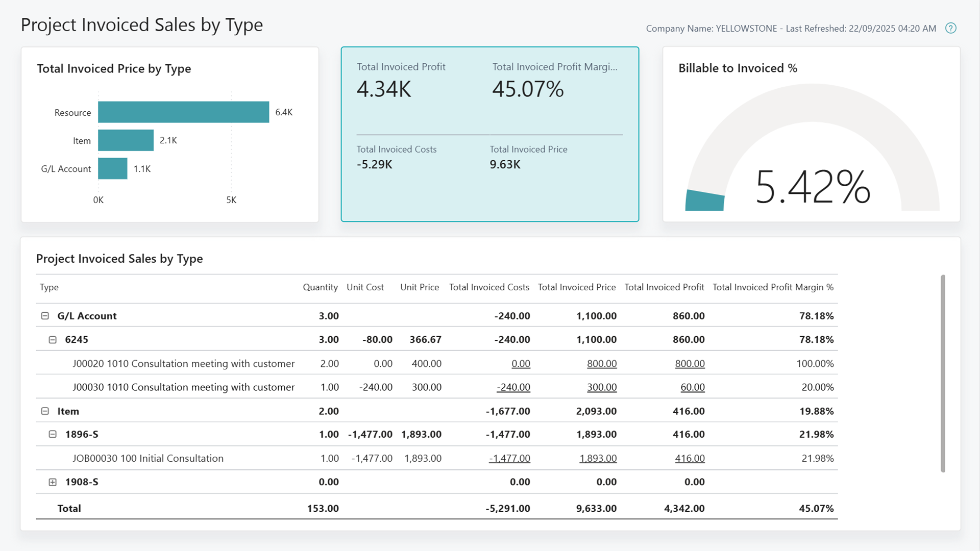The image size is (980, 551).
Task: Click the 1,893.00 link for Initial Consultation
Action: coord(598,458)
